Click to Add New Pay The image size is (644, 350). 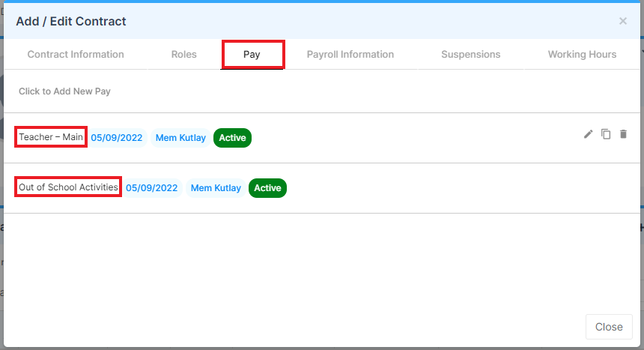pyautogui.click(x=64, y=91)
